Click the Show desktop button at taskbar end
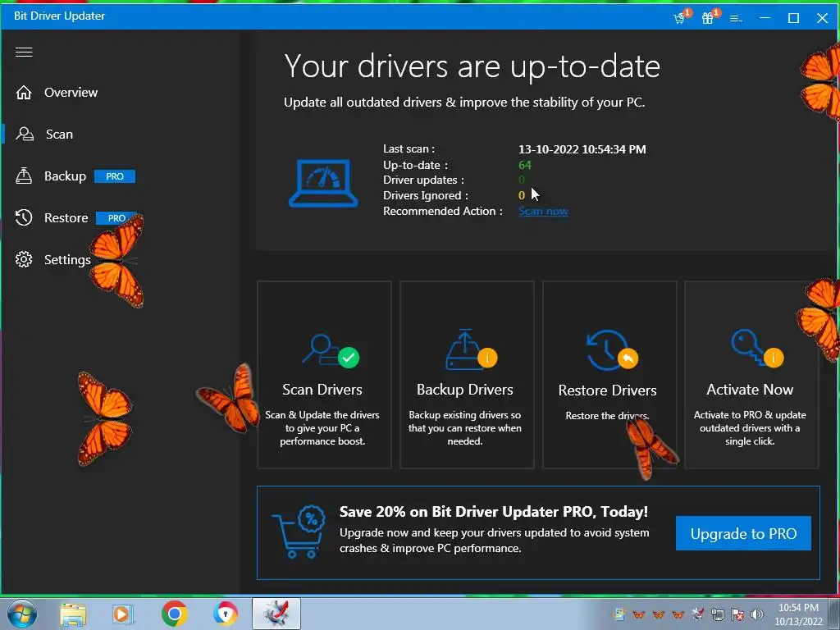Image resolution: width=840 pixels, height=630 pixels. (x=834, y=614)
